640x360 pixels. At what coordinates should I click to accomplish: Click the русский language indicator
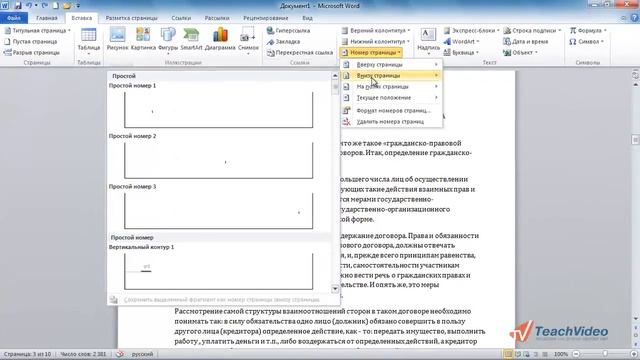pos(142,354)
